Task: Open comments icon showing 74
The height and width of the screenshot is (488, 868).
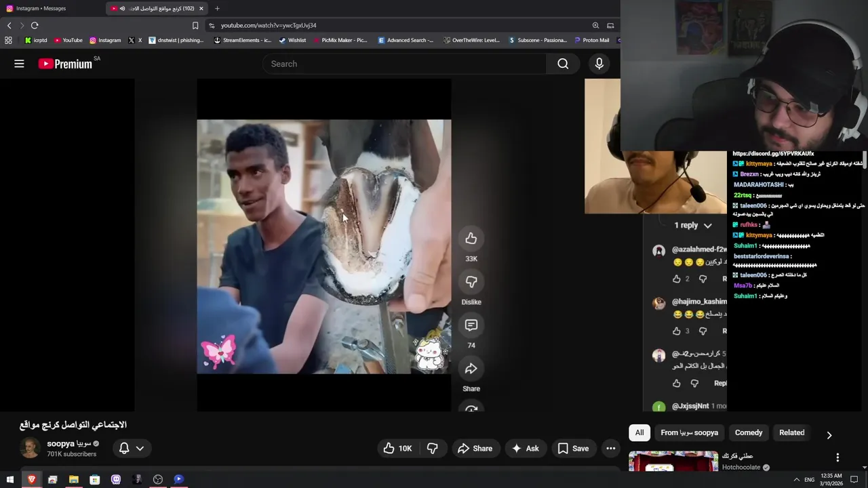Action: click(x=471, y=325)
